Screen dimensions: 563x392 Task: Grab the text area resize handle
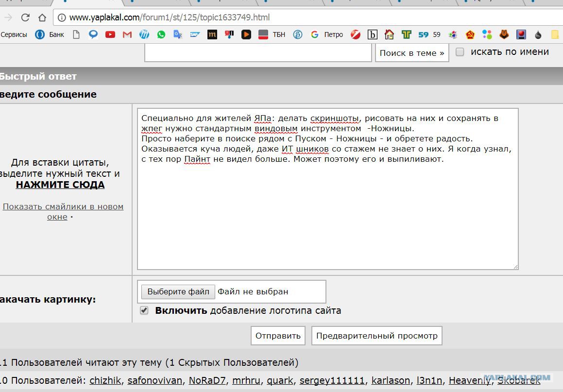515,266
